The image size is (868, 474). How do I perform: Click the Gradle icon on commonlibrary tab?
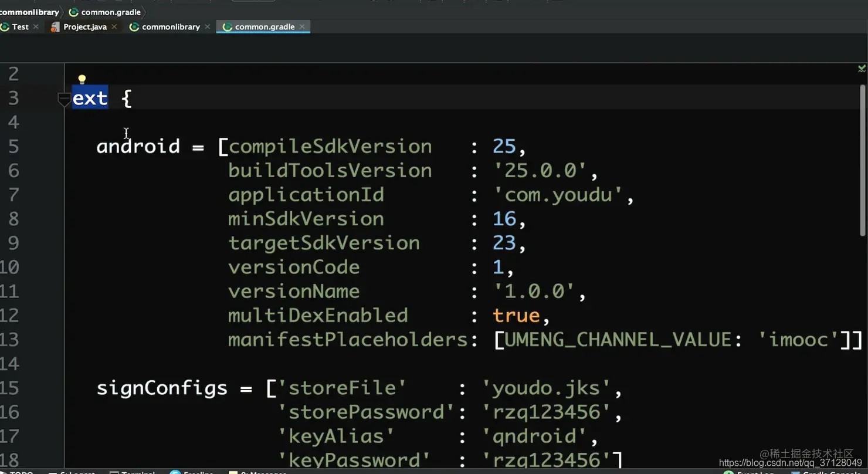click(134, 27)
